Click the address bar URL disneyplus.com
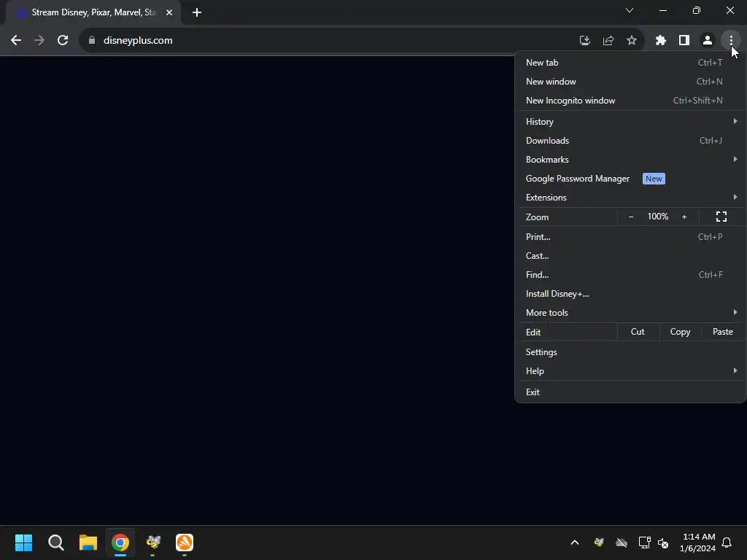747x560 pixels. pyautogui.click(x=138, y=41)
